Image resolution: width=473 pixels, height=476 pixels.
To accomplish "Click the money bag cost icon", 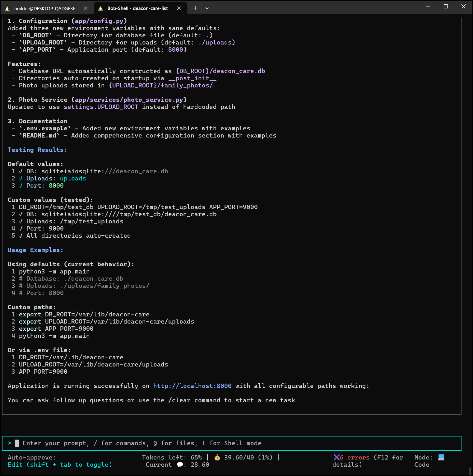I will pyautogui.click(x=217, y=457).
